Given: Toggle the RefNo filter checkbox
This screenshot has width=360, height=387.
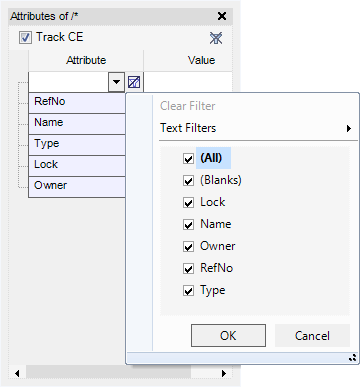Looking at the screenshot, I should (188, 268).
